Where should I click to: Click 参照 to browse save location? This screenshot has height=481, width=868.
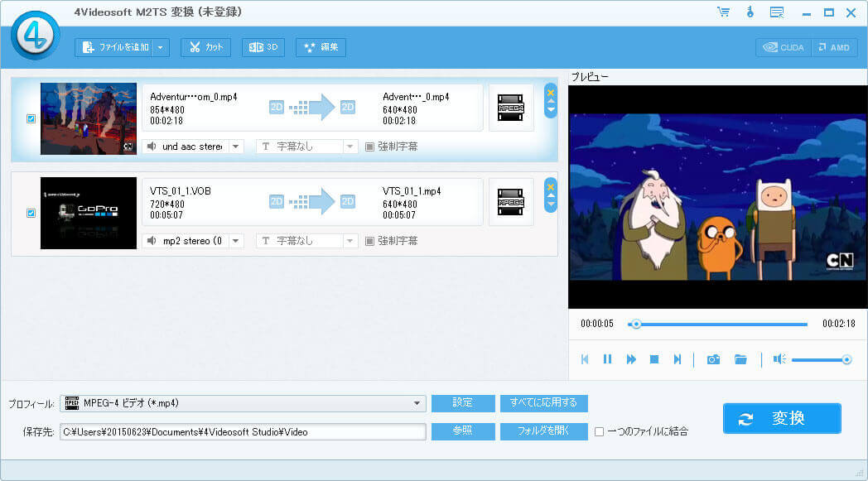coord(462,431)
